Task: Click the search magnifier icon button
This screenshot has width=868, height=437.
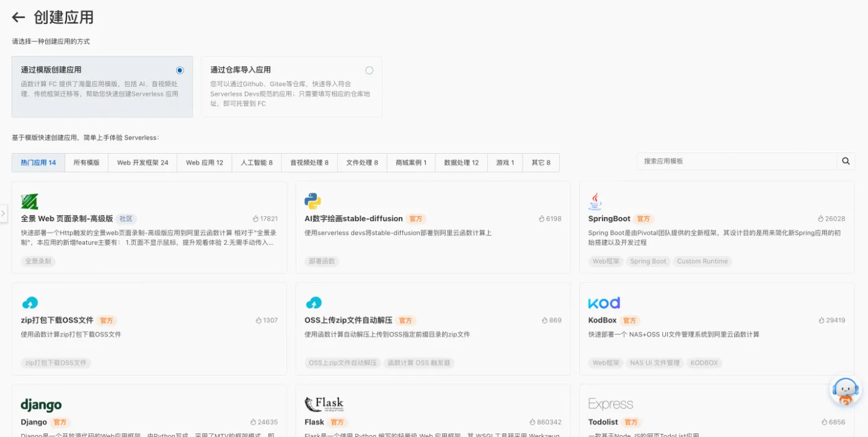Action: pyautogui.click(x=846, y=161)
